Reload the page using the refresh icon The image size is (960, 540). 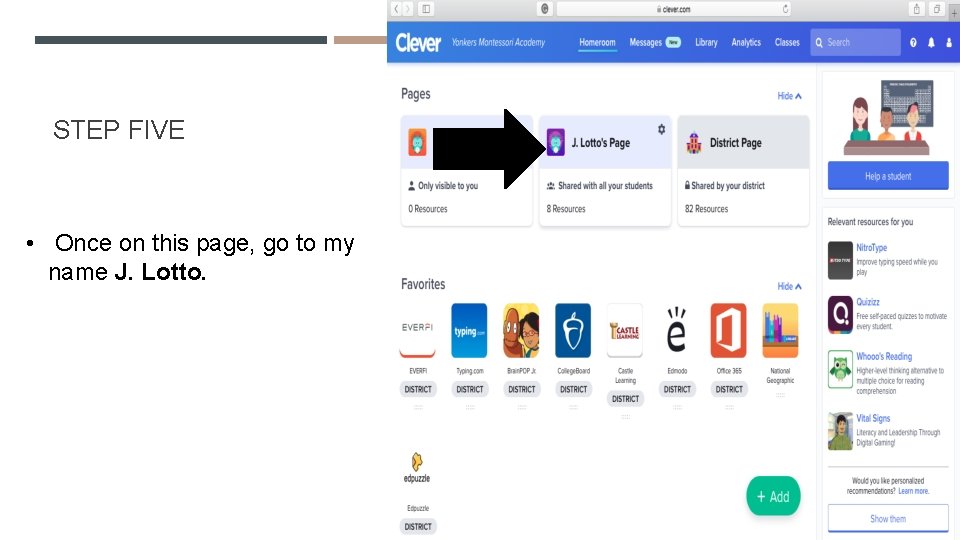(x=786, y=9)
